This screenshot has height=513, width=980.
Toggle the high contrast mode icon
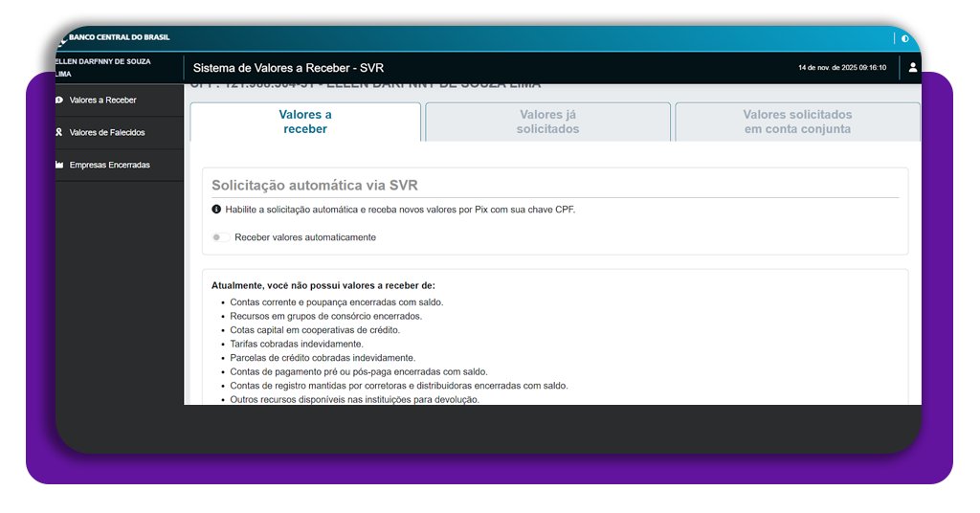[x=905, y=38]
